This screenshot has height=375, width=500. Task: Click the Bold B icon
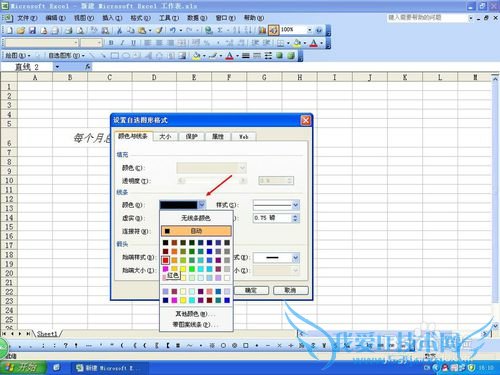(x=111, y=43)
